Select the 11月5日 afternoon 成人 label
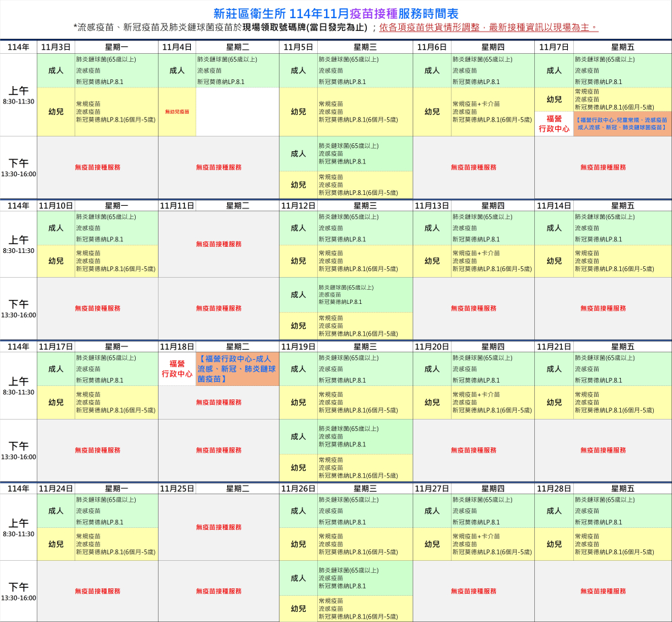This screenshot has height=622, width=672. [x=298, y=154]
